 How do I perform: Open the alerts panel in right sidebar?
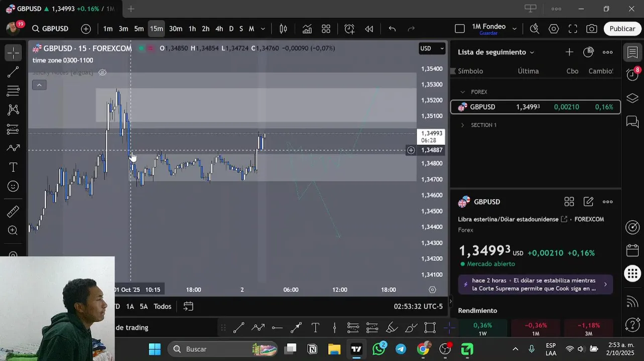pos(632,75)
